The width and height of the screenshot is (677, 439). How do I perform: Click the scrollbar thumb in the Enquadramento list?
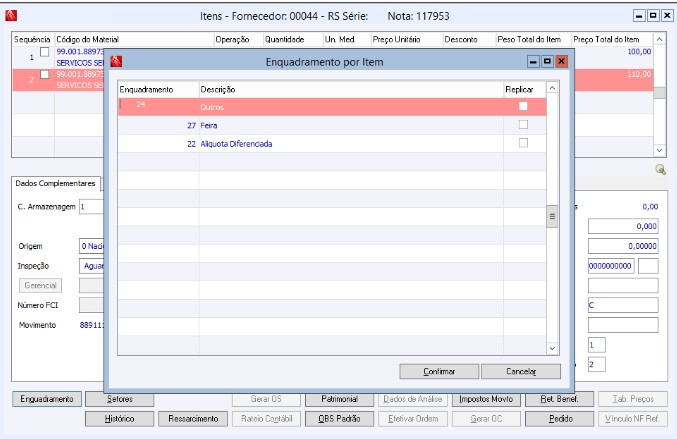click(x=552, y=216)
